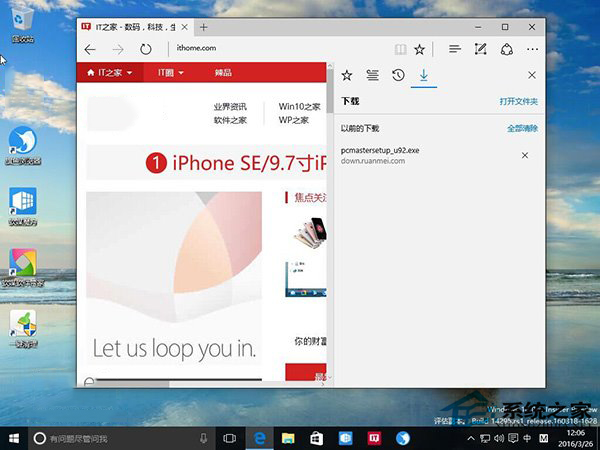Open the blue cube app on taskbar
The width and height of the screenshot is (600, 450).
345,439
